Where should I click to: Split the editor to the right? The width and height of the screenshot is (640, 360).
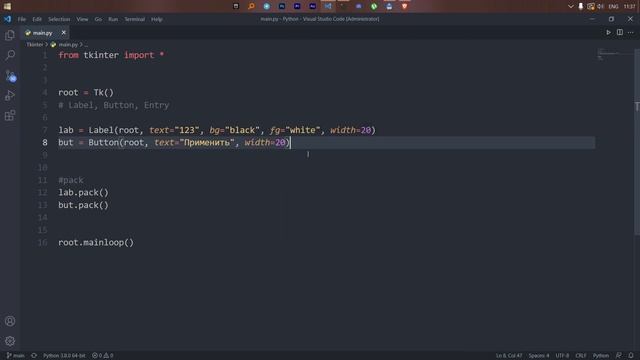tap(620, 33)
